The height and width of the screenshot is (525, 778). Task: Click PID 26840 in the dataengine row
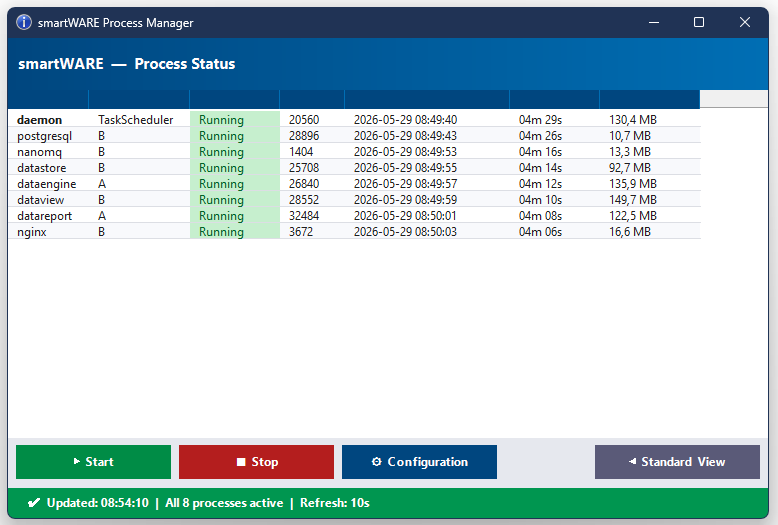click(x=304, y=184)
